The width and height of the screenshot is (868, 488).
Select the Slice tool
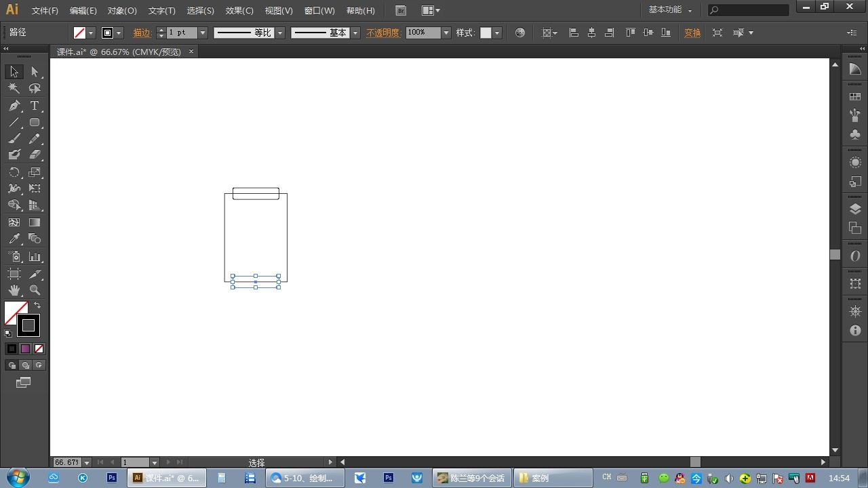35,274
